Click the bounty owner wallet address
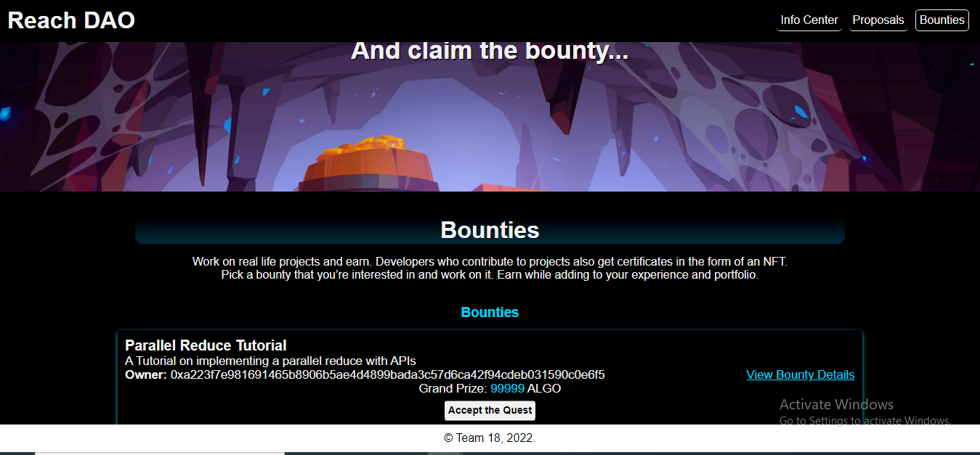This screenshot has height=455, width=980. pos(388,374)
